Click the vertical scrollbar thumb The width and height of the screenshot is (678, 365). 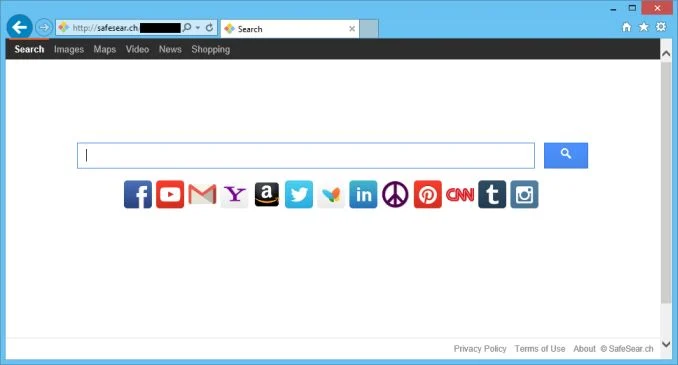[666, 182]
